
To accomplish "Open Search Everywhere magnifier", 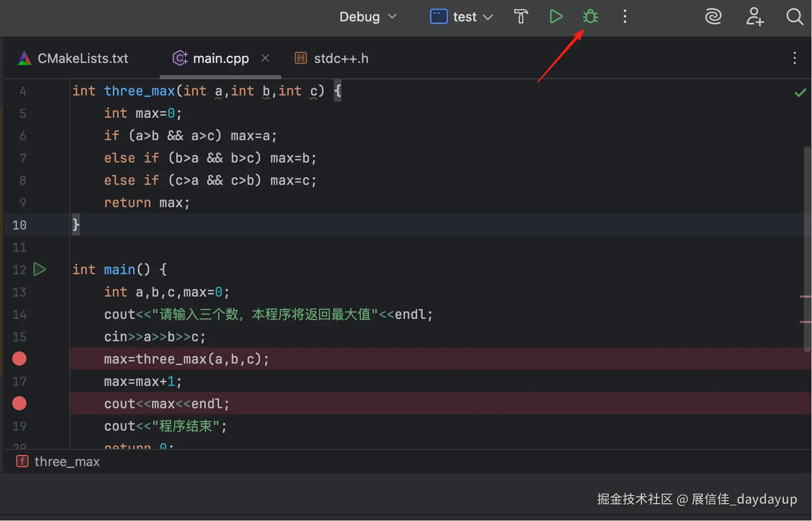I will [794, 17].
